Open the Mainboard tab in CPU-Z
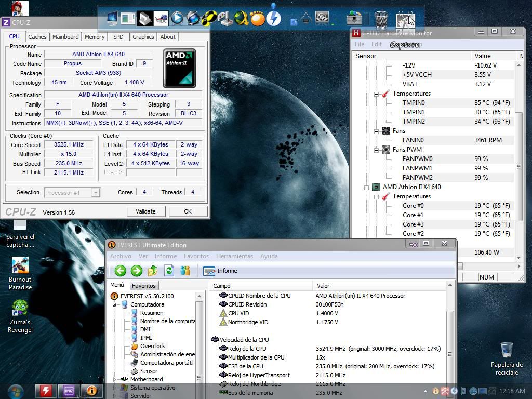Viewport: 532px width, 399px height. coord(65,37)
